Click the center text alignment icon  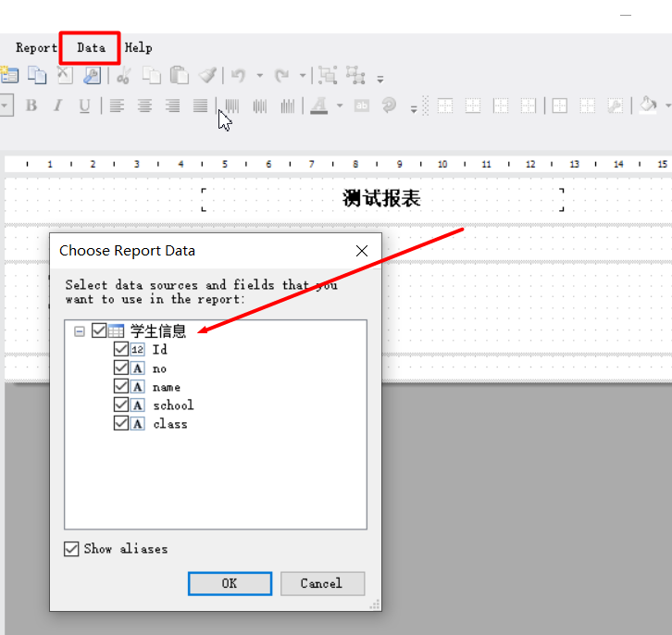(144, 106)
